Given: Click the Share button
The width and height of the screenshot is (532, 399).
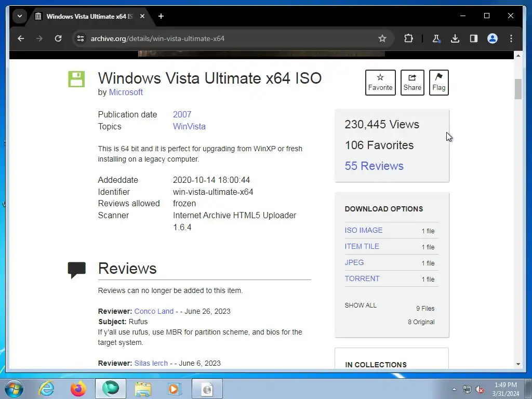Looking at the screenshot, I should click(412, 83).
